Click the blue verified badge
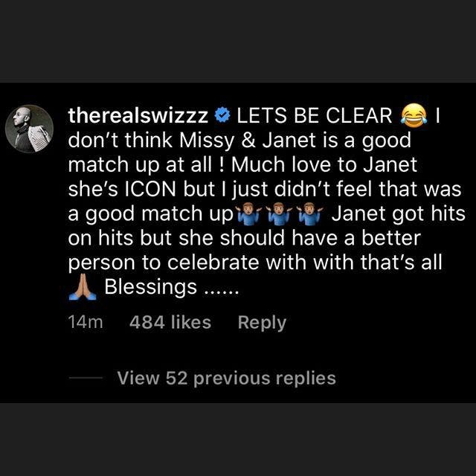Viewport: 476px width, 476px height. click(222, 116)
